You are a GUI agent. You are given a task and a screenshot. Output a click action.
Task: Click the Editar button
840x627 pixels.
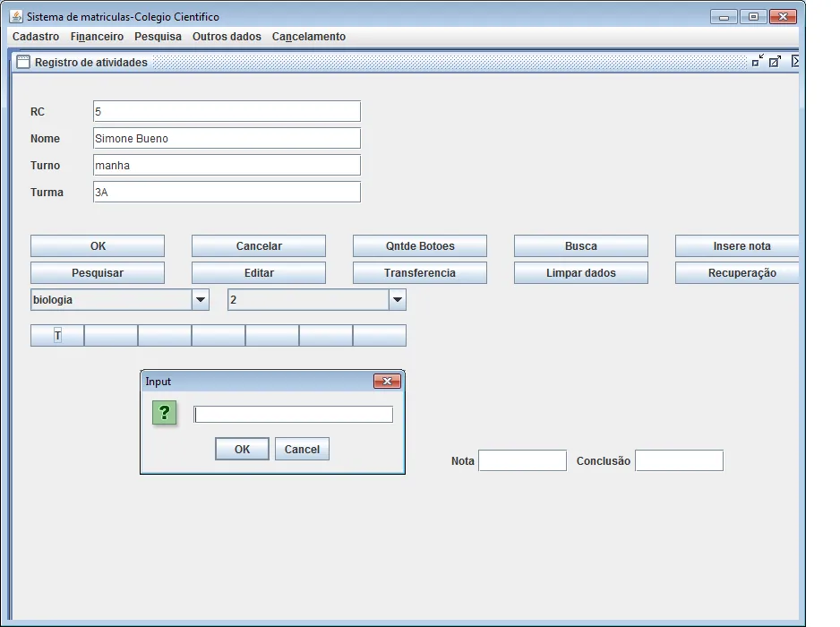pos(259,273)
